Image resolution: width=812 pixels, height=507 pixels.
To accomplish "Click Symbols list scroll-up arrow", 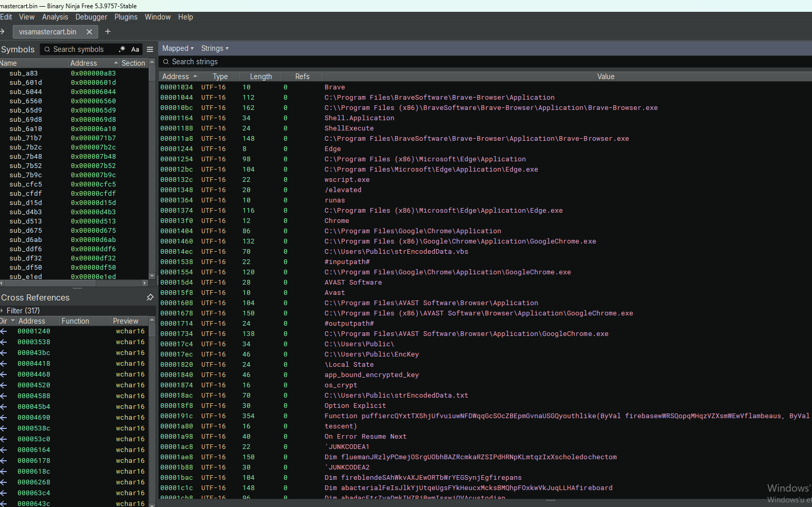I will 152,62.
